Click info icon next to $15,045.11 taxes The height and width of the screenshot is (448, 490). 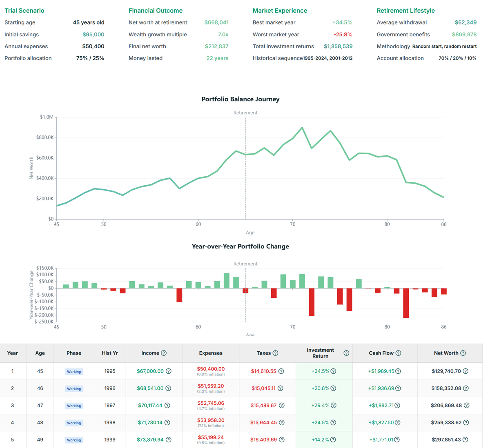[x=281, y=388]
